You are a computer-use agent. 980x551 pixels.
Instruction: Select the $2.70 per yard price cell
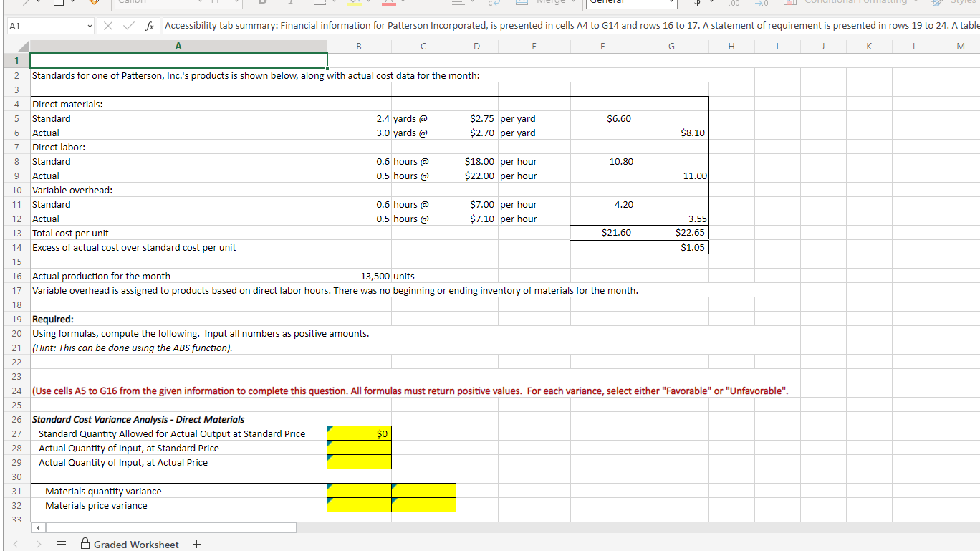tap(476, 133)
